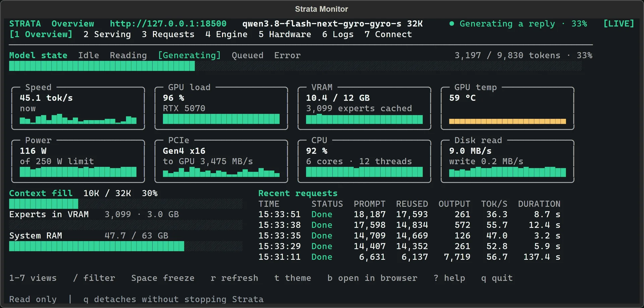Click the Speed tok/s sparkline chart
The image size is (644, 308).
pyautogui.click(x=78, y=119)
